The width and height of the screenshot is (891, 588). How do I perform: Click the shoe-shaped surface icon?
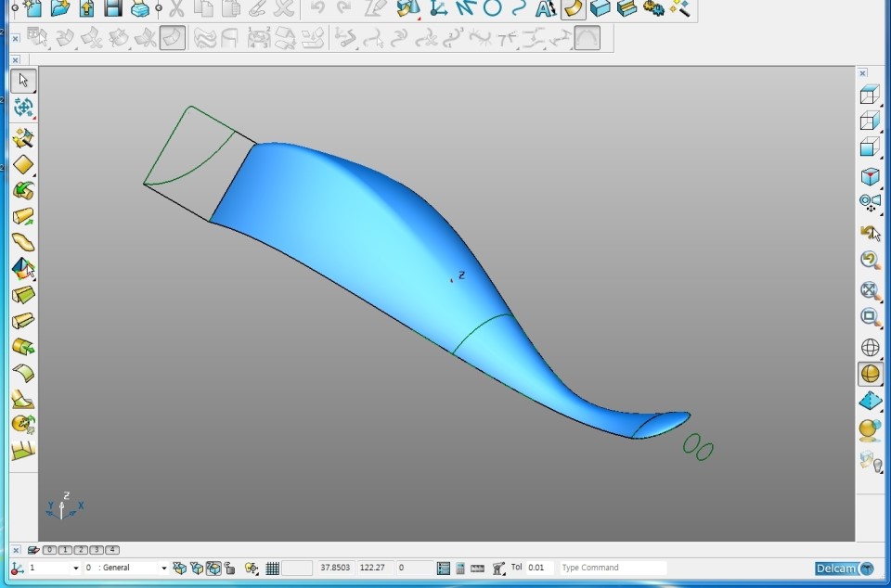click(x=23, y=399)
